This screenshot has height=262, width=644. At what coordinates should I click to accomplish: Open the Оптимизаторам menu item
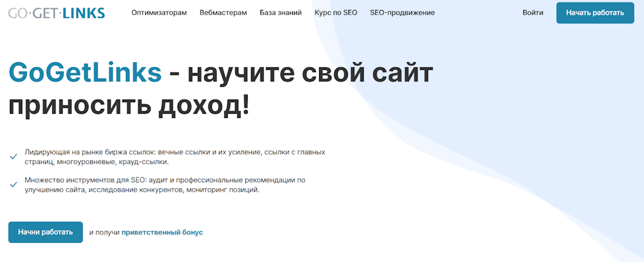(x=159, y=13)
